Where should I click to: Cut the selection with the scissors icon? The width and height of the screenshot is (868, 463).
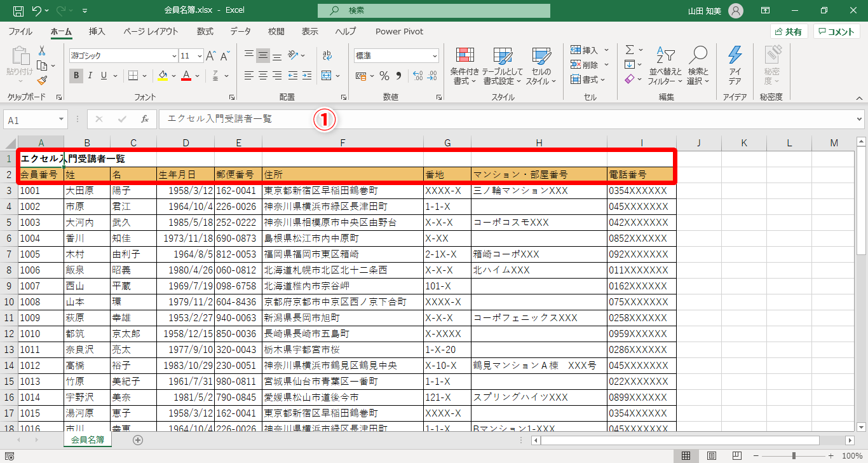point(42,51)
